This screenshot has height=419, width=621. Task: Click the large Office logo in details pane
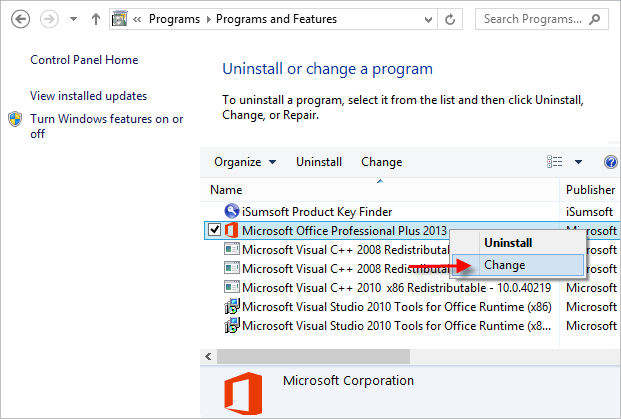click(x=243, y=394)
